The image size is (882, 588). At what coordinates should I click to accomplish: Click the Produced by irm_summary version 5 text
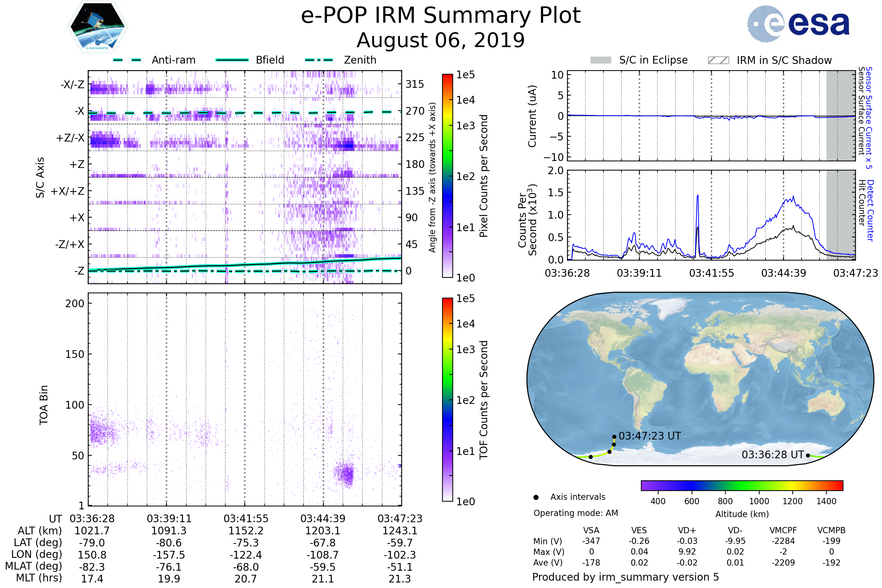[625, 577]
